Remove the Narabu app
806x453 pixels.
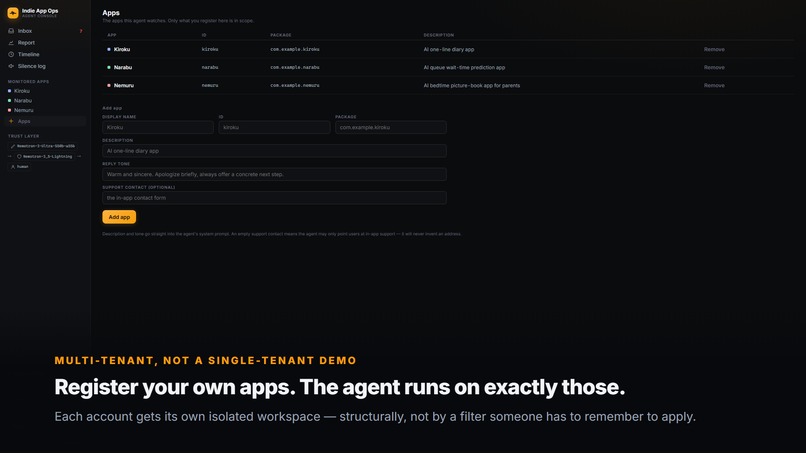[714, 67]
